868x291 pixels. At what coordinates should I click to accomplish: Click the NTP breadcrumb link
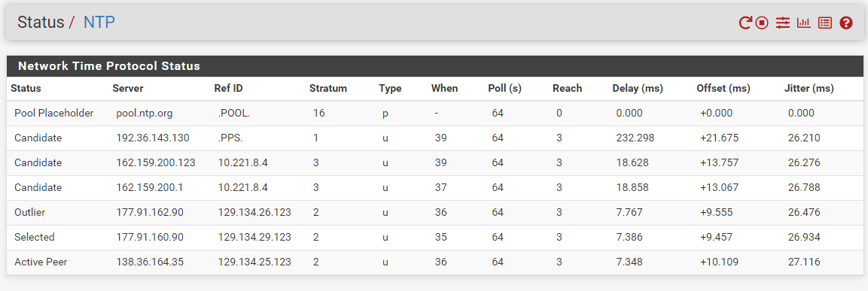99,22
